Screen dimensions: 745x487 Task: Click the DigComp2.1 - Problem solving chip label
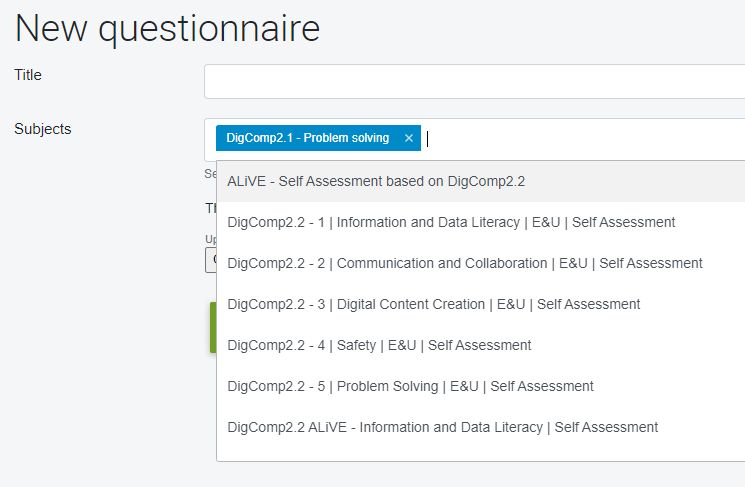(x=307, y=138)
